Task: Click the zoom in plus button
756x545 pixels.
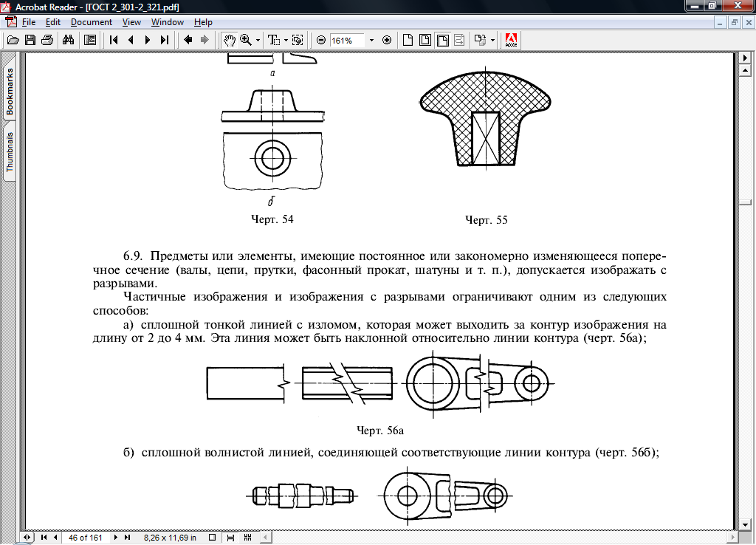Action: (387, 40)
